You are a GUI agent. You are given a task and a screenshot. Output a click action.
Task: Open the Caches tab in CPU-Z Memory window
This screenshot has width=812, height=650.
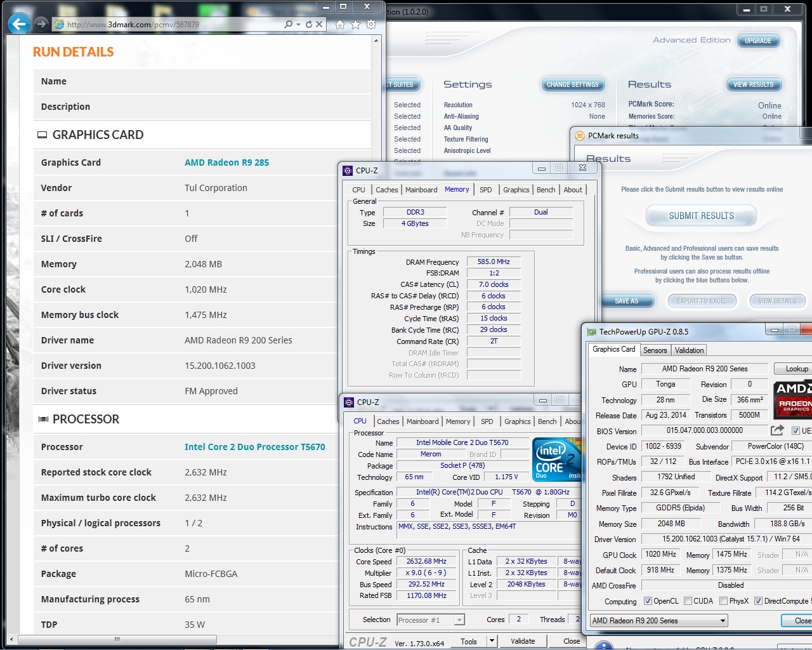click(x=386, y=190)
